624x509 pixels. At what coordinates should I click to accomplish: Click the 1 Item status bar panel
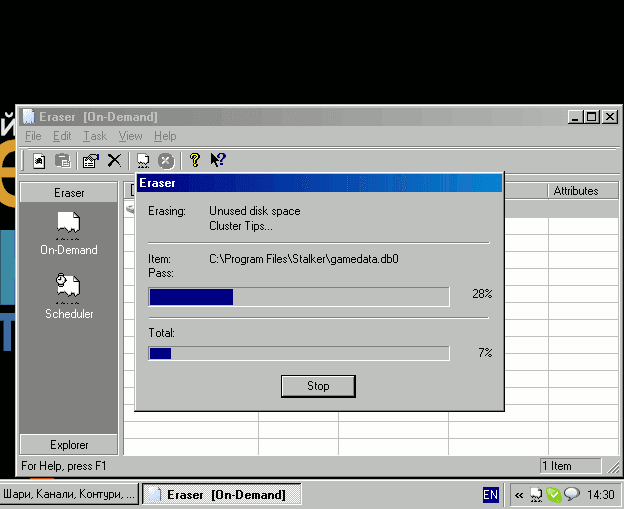570,466
